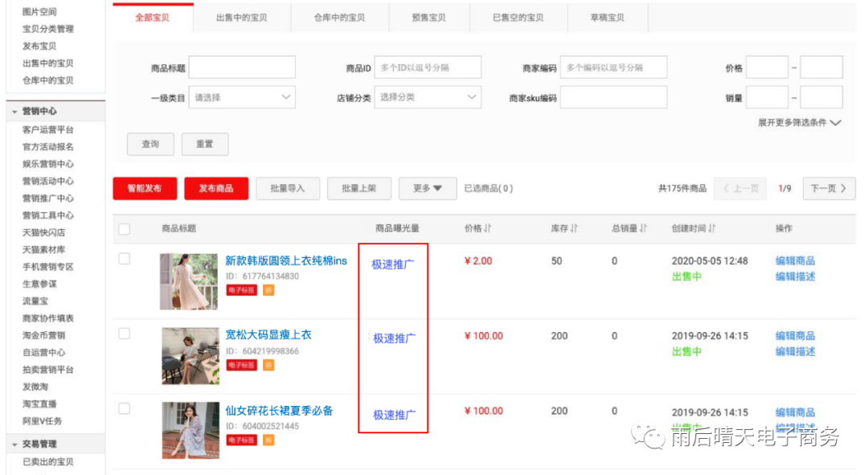The height and width of the screenshot is (475, 868).
Task: Switch to 全部宝贝 tab
Action: (x=153, y=18)
